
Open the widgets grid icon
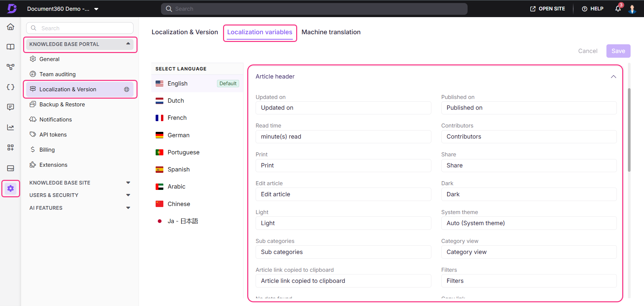tap(10, 148)
